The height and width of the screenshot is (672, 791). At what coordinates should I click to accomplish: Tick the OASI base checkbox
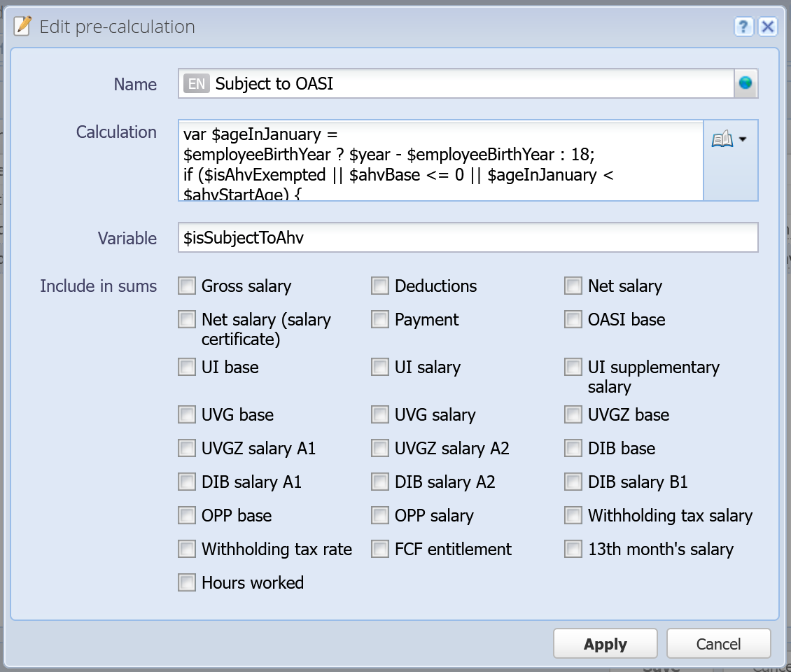[573, 319]
